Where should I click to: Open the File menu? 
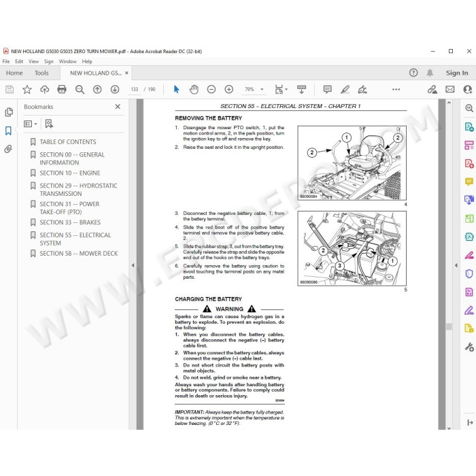pos(6,61)
